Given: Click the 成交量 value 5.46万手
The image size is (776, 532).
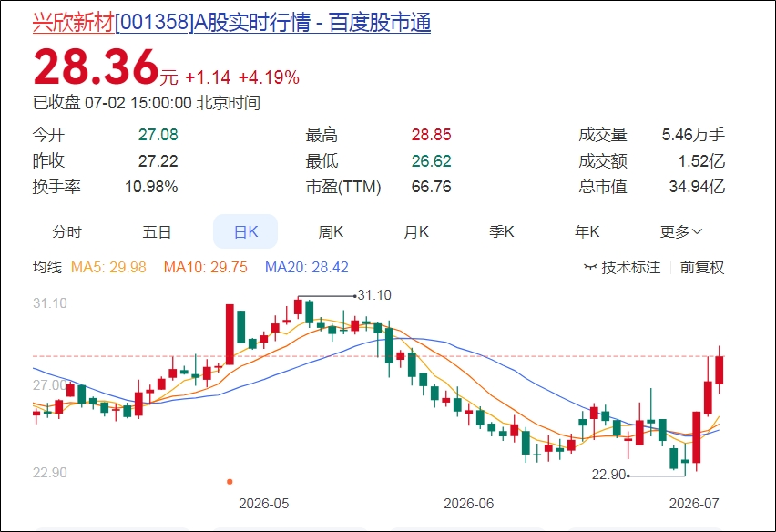Looking at the screenshot, I should tap(693, 135).
